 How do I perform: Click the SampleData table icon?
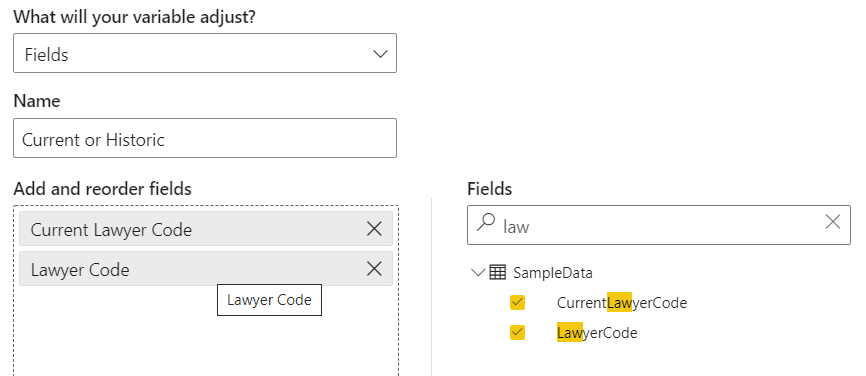tap(498, 272)
